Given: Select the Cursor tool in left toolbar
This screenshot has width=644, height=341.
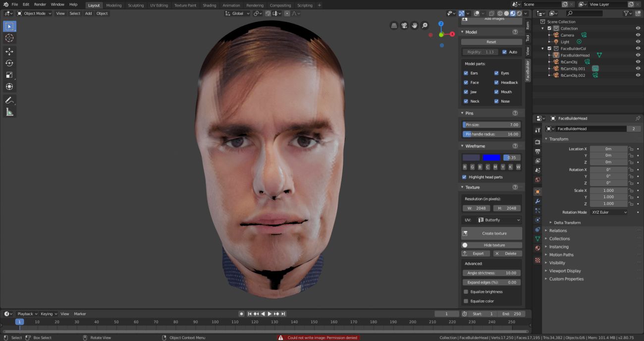Looking at the screenshot, I should coord(9,38).
